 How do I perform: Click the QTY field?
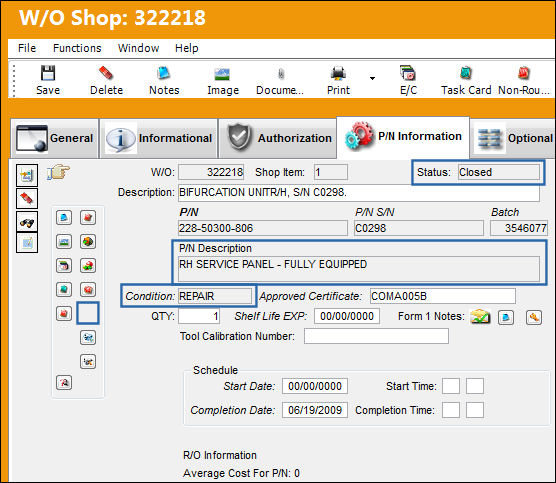[x=199, y=316]
